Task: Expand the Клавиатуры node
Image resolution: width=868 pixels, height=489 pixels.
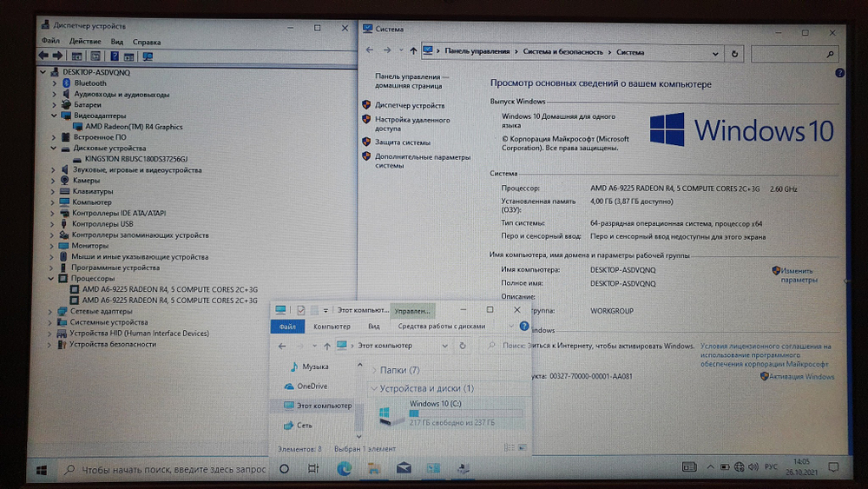Action: point(53,192)
